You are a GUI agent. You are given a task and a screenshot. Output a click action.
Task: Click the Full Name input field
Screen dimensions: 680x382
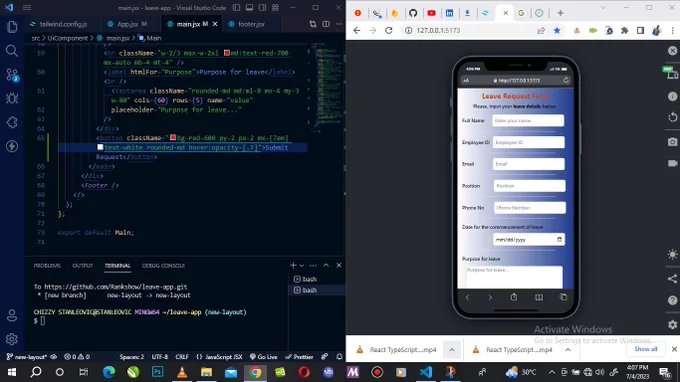[x=528, y=121]
